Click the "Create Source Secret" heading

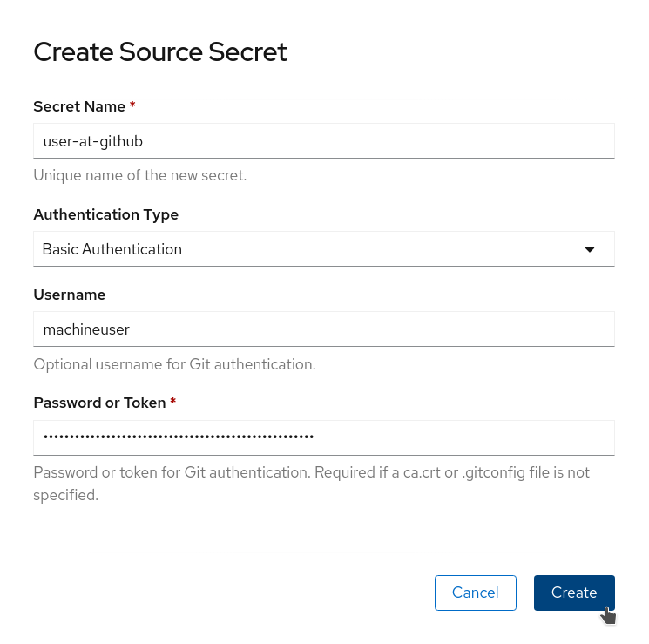pyautogui.click(x=160, y=52)
